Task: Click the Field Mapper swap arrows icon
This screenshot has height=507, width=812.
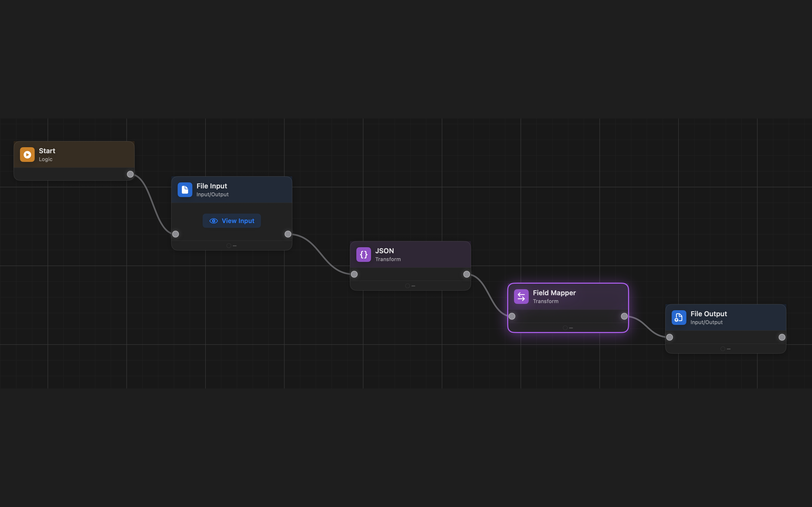Action: (521, 296)
